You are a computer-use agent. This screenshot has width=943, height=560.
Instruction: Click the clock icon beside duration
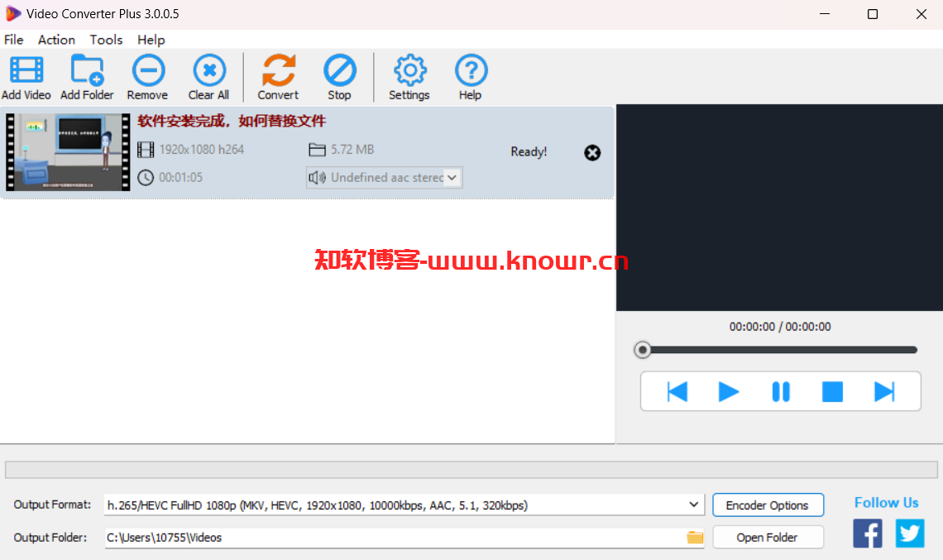tap(146, 178)
